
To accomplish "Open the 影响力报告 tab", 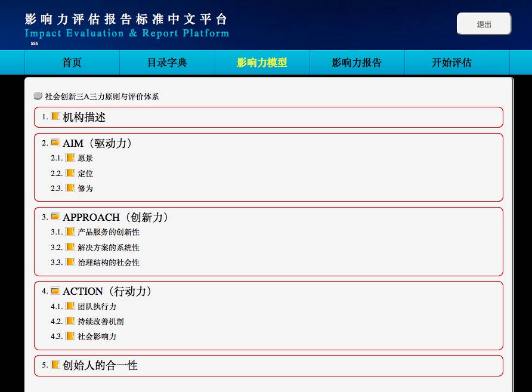I will [x=357, y=62].
